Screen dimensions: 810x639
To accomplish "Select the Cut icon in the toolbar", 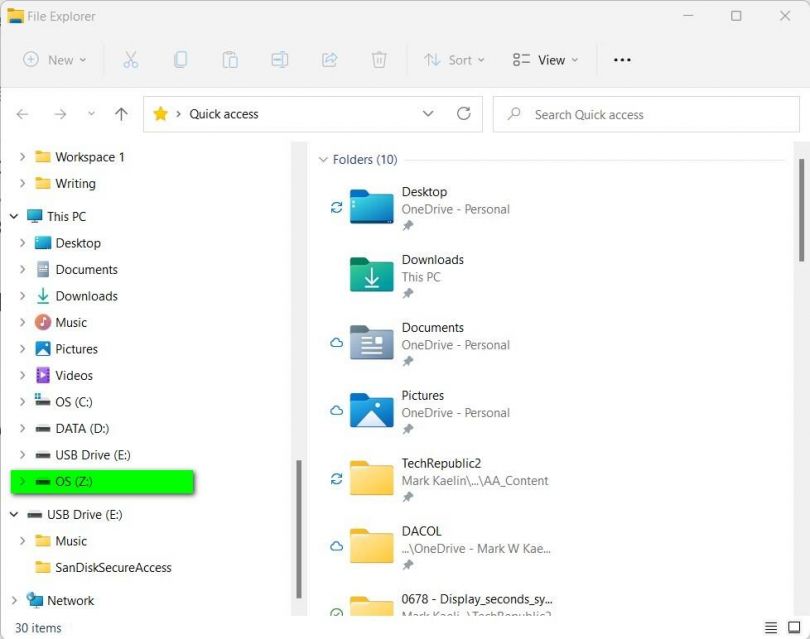I will tap(130, 59).
